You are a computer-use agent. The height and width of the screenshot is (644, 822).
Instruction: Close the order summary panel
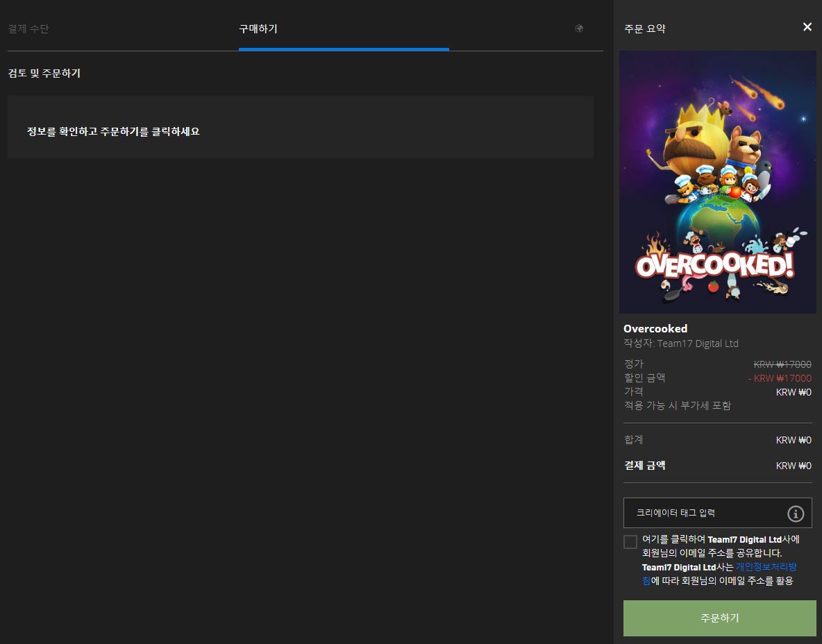pos(807,27)
